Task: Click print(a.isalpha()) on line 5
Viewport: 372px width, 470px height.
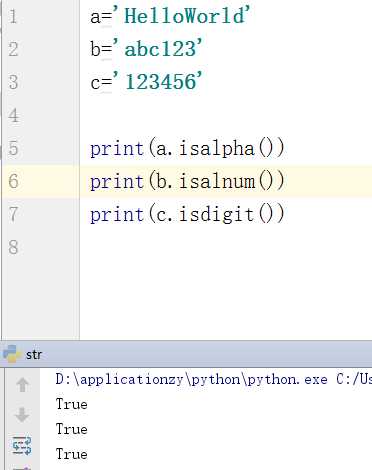Action: [x=187, y=148]
